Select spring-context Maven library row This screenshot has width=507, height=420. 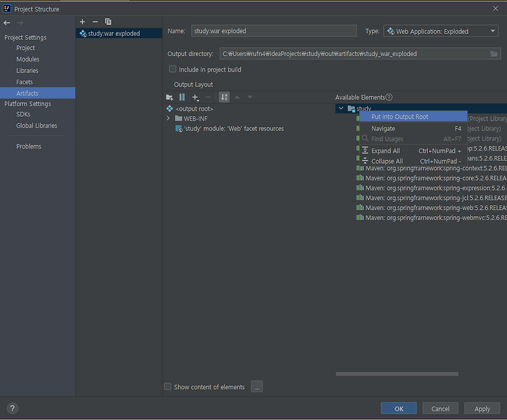point(431,168)
